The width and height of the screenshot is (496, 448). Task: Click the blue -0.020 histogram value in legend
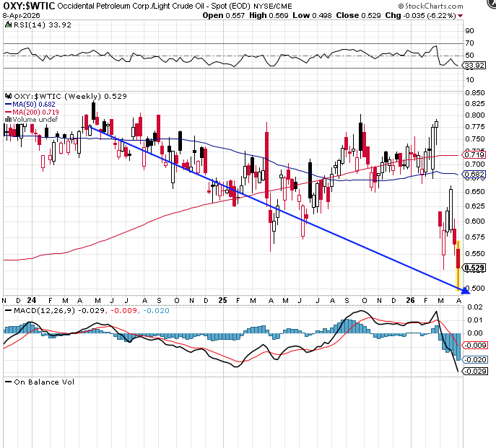pos(156,311)
